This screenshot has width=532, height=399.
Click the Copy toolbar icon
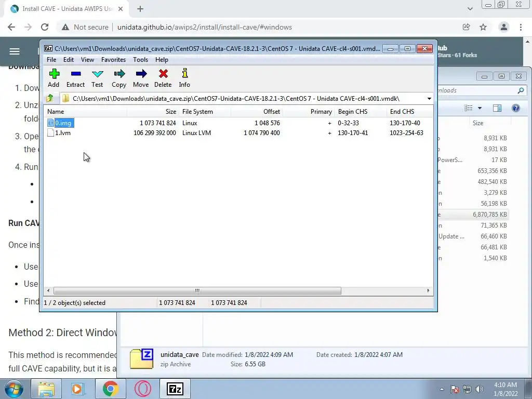(119, 78)
